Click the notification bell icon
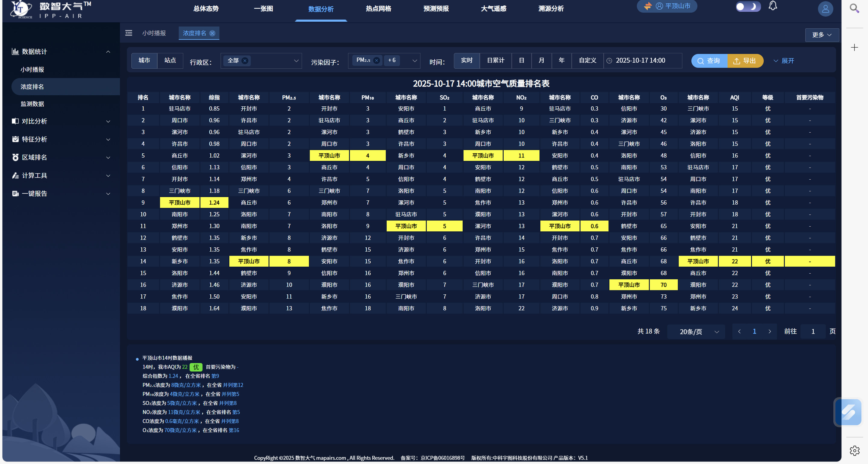The height and width of the screenshot is (464, 868). tap(773, 6)
